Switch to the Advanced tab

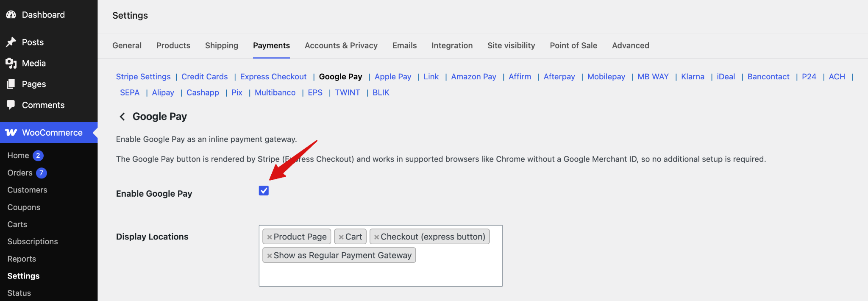(631, 45)
